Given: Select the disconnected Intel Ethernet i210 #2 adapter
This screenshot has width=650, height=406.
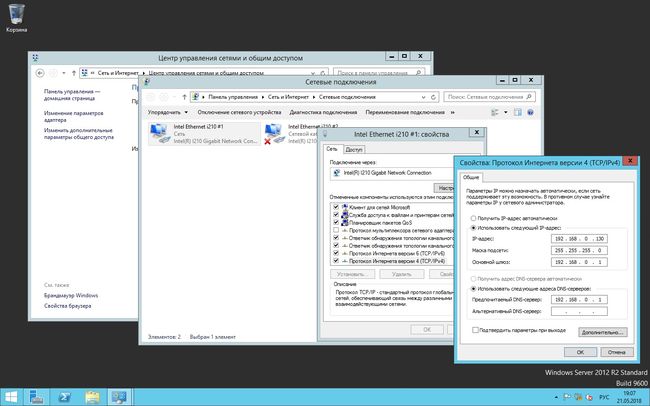Looking at the screenshot, I should [x=290, y=134].
